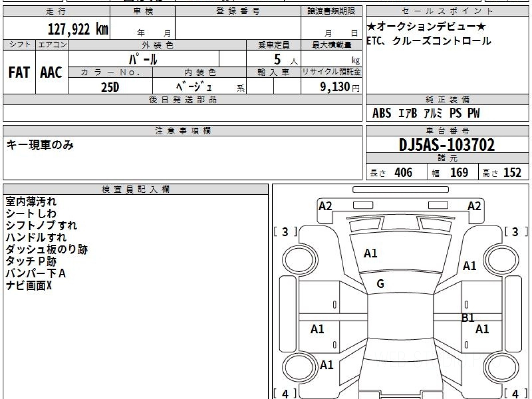Select the 5 人 seating capacity value
Viewport: 532px width, 399px height.
point(285,59)
